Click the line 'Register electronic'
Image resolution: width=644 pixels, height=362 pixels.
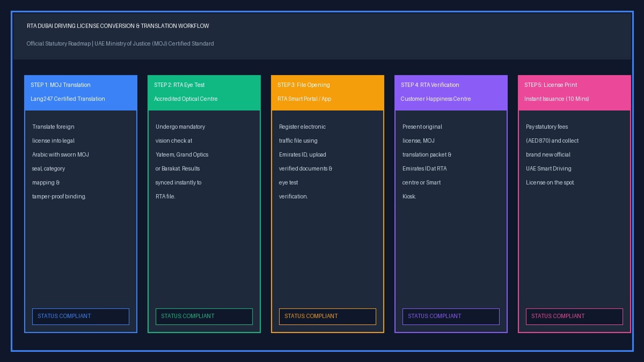302,127
